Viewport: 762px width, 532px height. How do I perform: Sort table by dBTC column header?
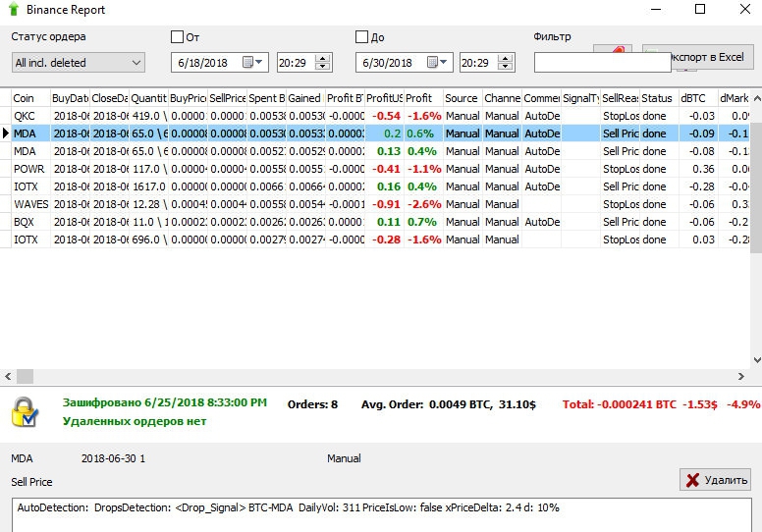point(699,98)
